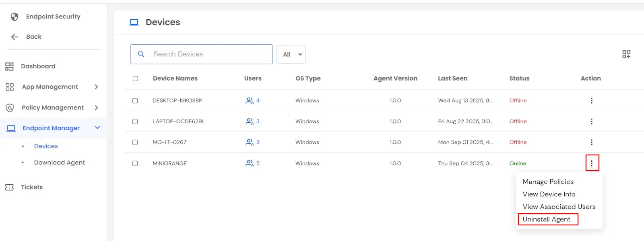Image resolution: width=644 pixels, height=241 pixels.
Task: Select the LAPTOP-OCDE629L row checkbox
Action: point(135,122)
